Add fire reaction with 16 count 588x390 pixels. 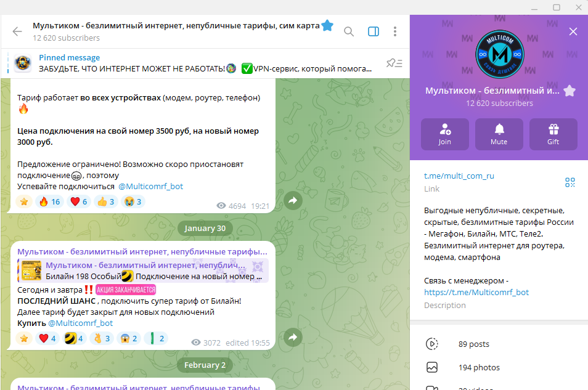click(49, 201)
